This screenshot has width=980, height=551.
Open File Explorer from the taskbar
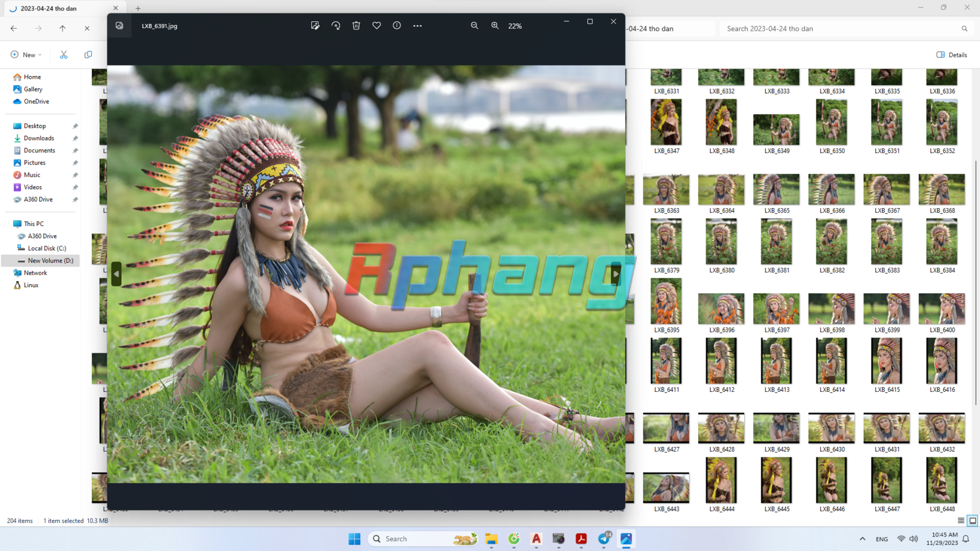click(491, 539)
